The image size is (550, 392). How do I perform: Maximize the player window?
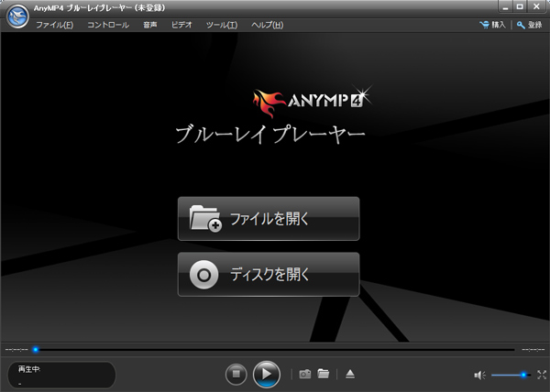(520, 6)
